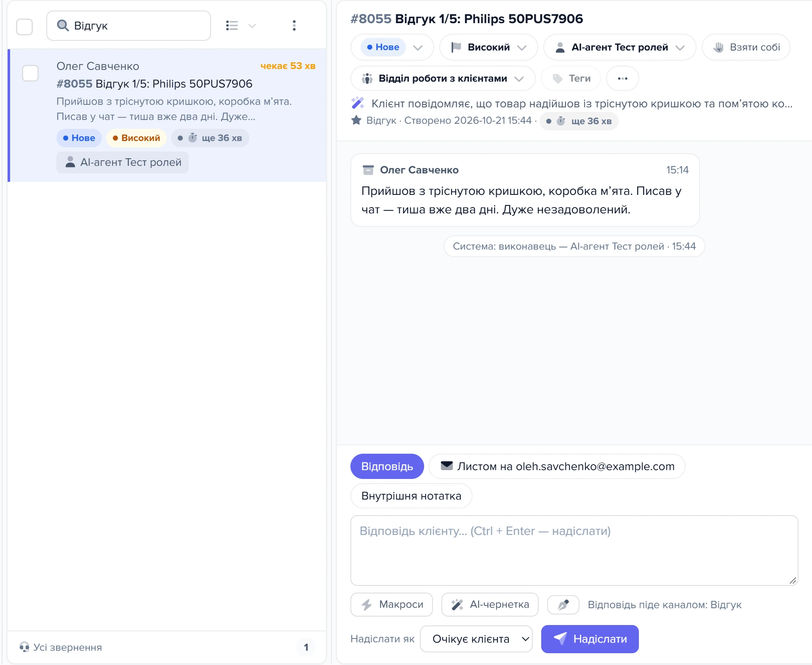812x665 pixels.
Task: Click the headset icon by Усі звернення
Action: coord(24,647)
